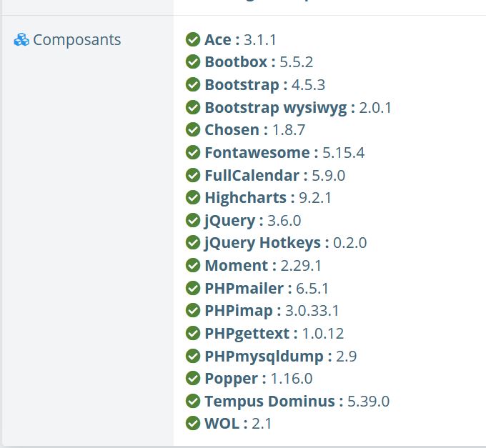Click the PHPmysqldump 2.9 entry text
Image resolution: width=486 pixels, height=448 pixels.
[x=280, y=357]
